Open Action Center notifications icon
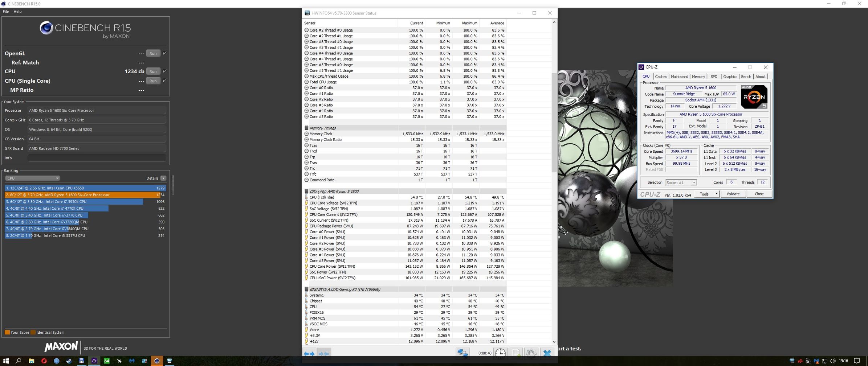 pos(857,361)
